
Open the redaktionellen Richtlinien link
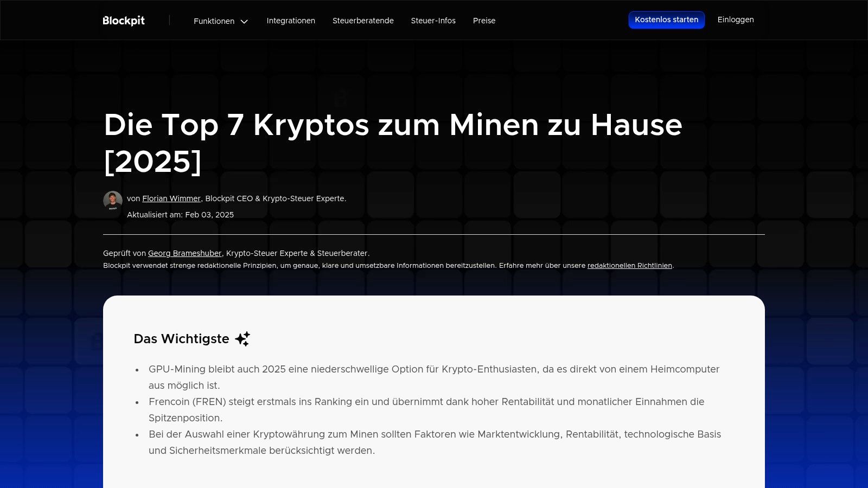pyautogui.click(x=629, y=266)
